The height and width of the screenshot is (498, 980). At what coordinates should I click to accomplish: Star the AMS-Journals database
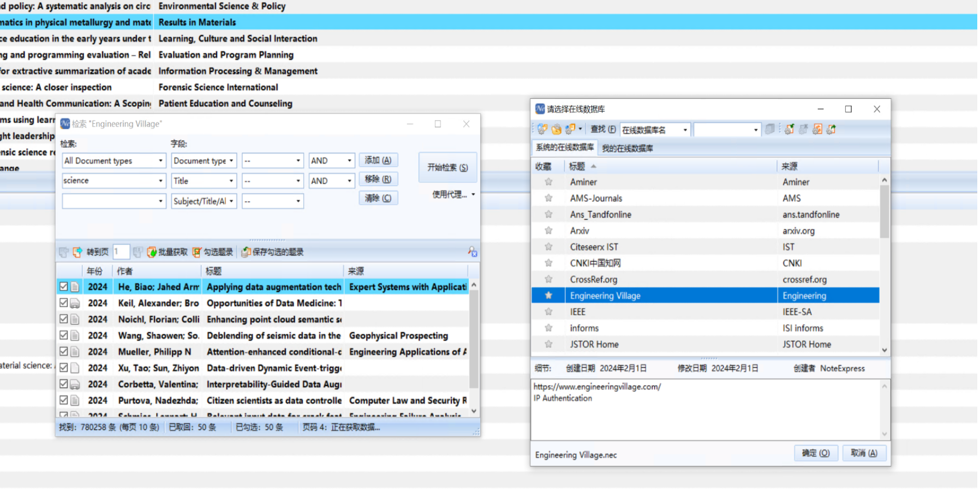click(x=548, y=198)
